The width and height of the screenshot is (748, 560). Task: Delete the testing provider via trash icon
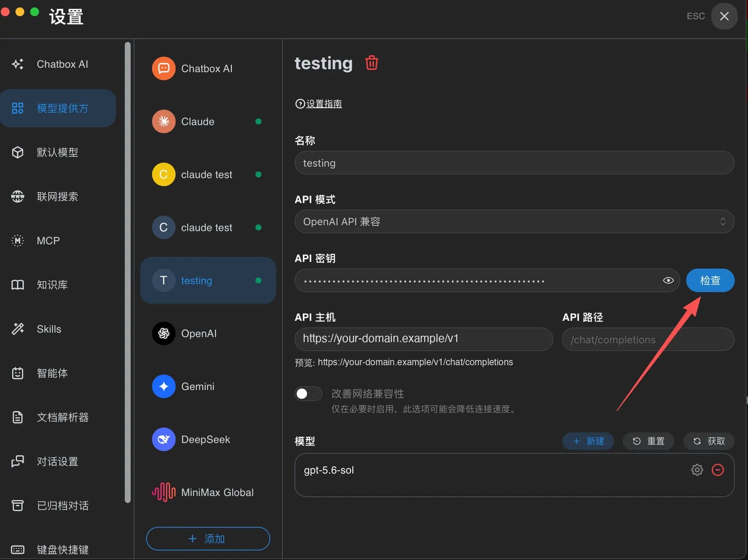point(372,63)
